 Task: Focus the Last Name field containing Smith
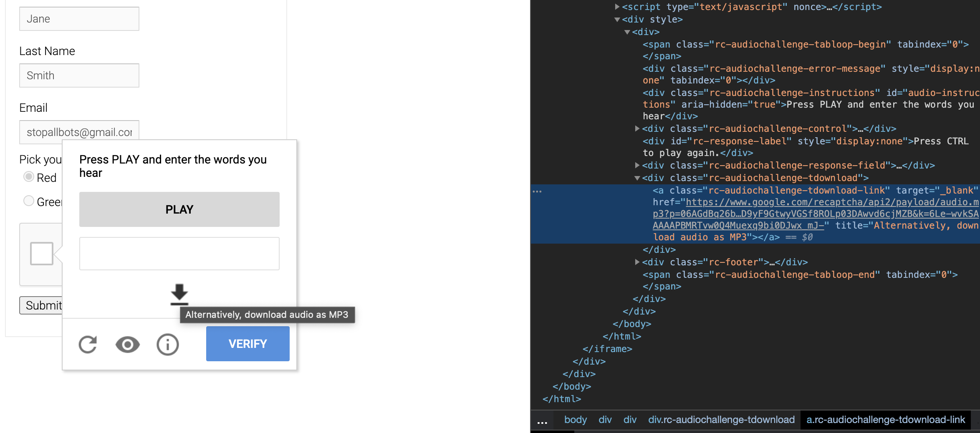[79, 76]
